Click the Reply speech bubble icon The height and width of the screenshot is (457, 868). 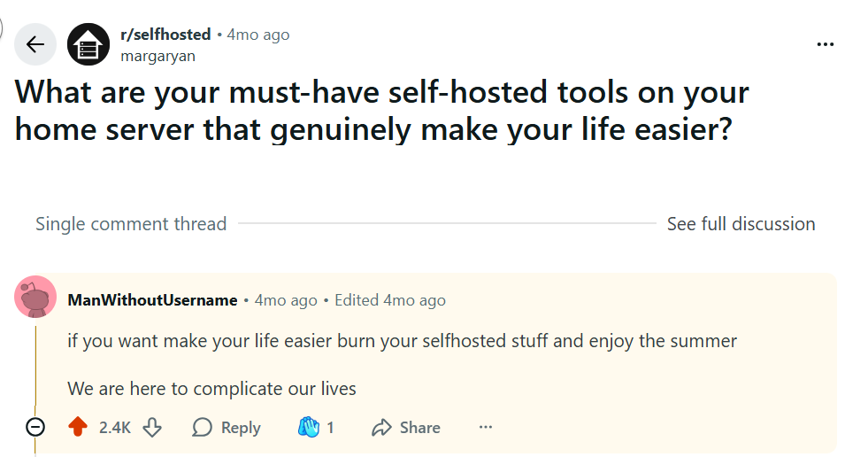(203, 428)
